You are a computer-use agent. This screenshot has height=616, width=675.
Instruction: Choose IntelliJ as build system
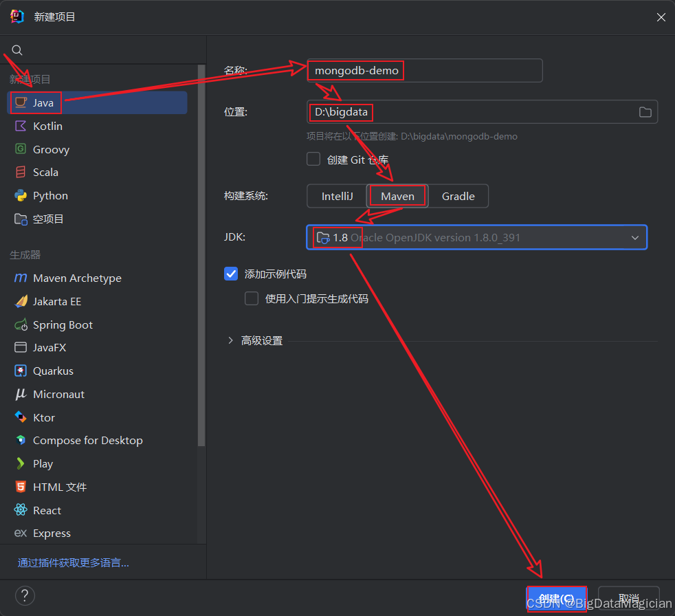click(337, 196)
